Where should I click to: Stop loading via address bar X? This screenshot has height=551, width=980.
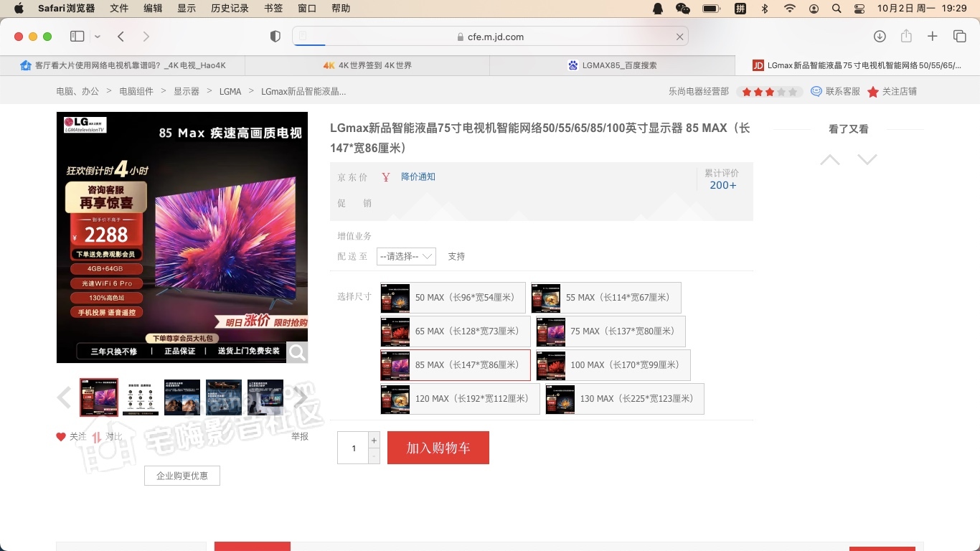click(679, 37)
